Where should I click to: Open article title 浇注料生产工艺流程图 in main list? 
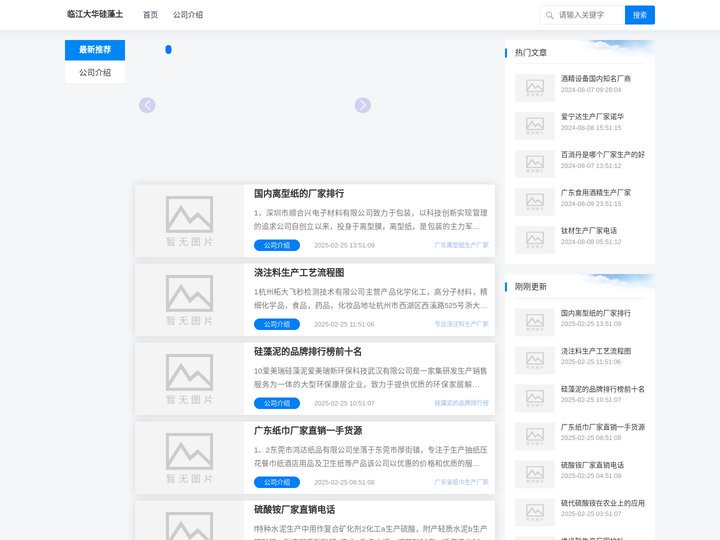(299, 273)
